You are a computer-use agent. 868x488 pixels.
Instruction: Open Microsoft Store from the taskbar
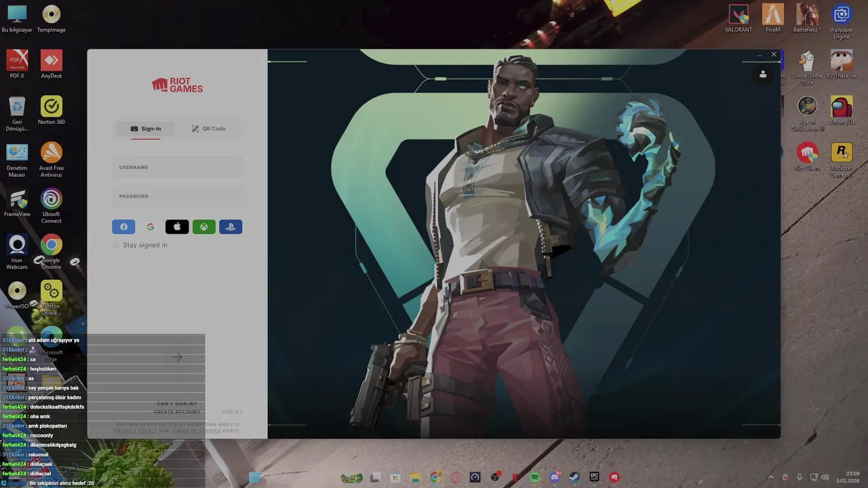point(395,478)
